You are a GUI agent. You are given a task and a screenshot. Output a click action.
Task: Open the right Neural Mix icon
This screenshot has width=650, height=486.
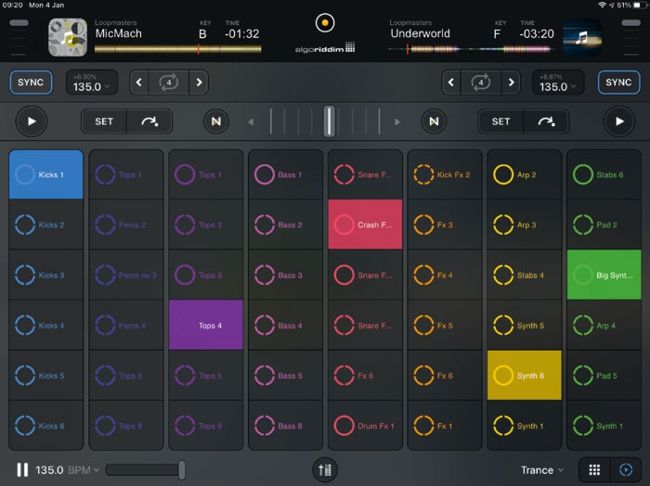click(434, 122)
